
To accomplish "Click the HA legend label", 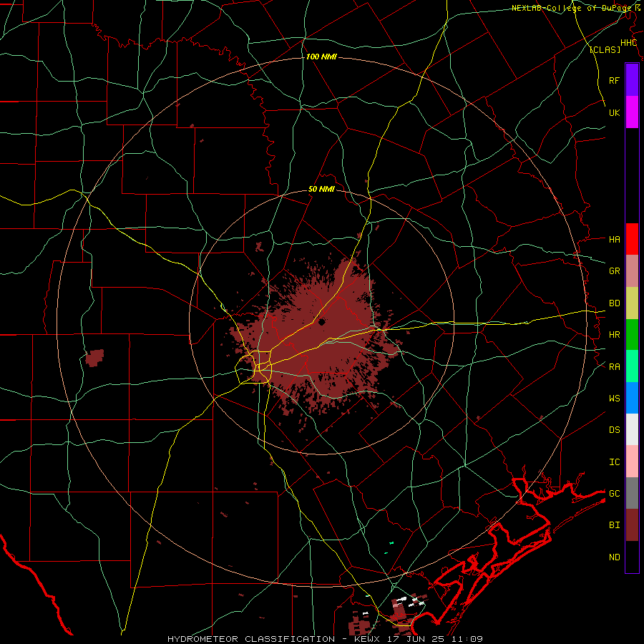I will coord(614,239).
